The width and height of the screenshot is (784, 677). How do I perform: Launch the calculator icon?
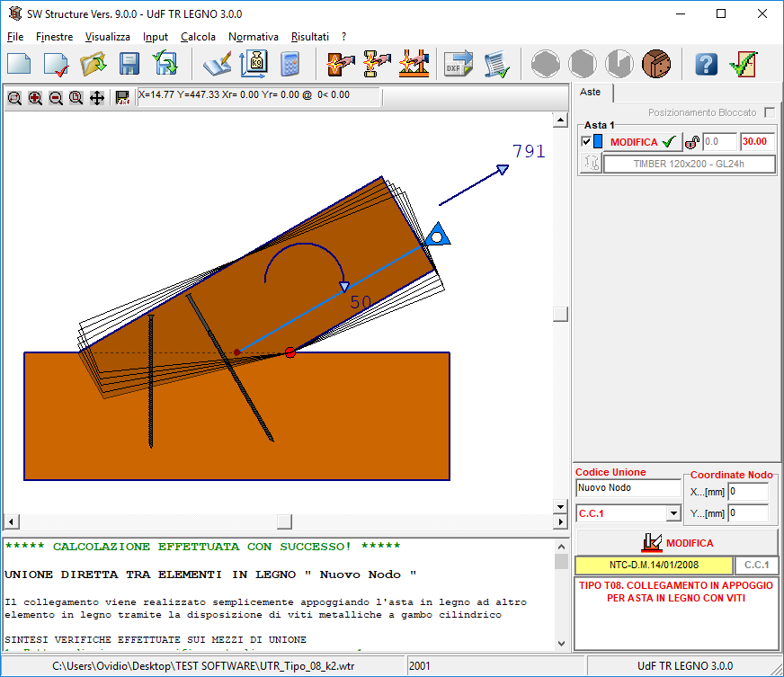click(x=290, y=64)
